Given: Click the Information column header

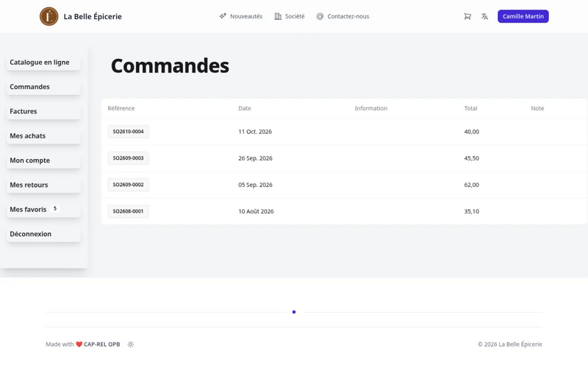Looking at the screenshot, I should point(371,108).
